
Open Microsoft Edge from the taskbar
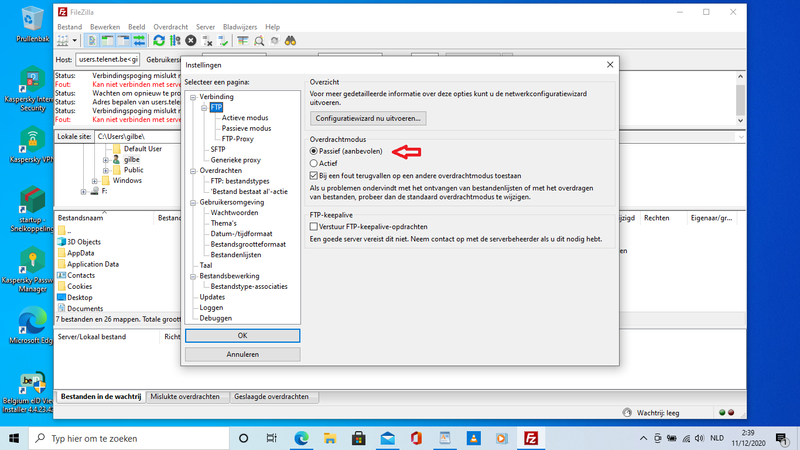[301, 438]
